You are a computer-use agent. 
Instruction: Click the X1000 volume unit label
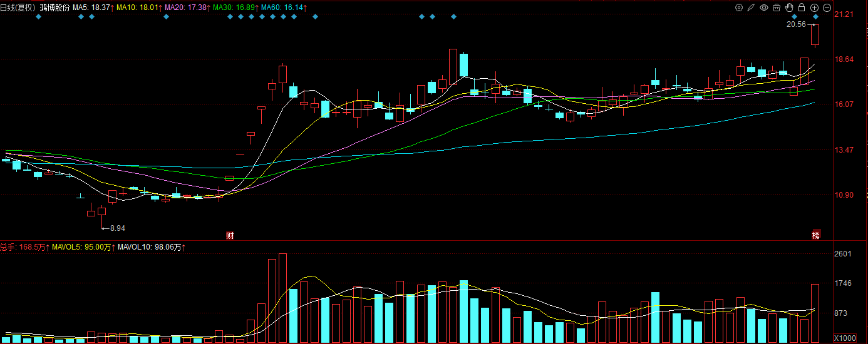tap(845, 338)
